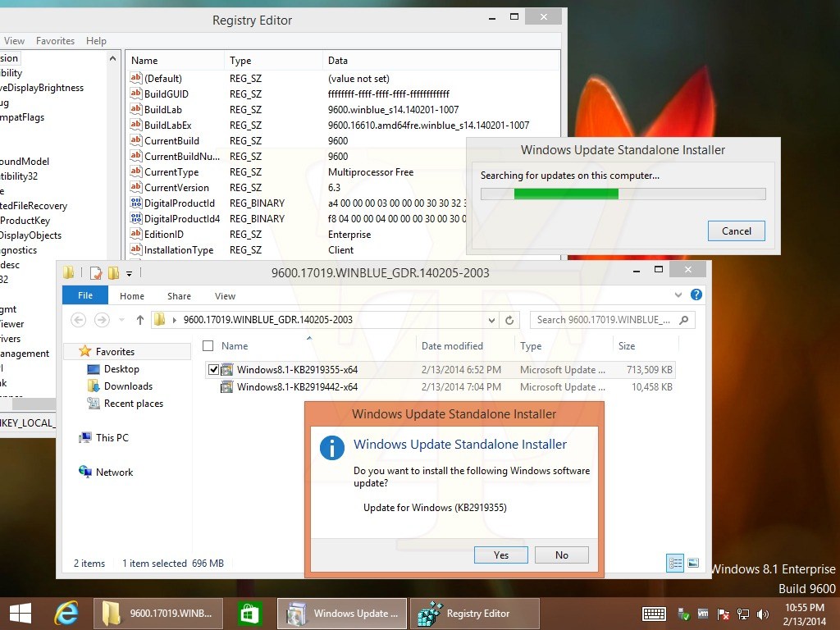The height and width of the screenshot is (630, 840).
Task: Uncheck the Windows8.1-KB2919355-x64 file checkbox
Action: coord(214,370)
